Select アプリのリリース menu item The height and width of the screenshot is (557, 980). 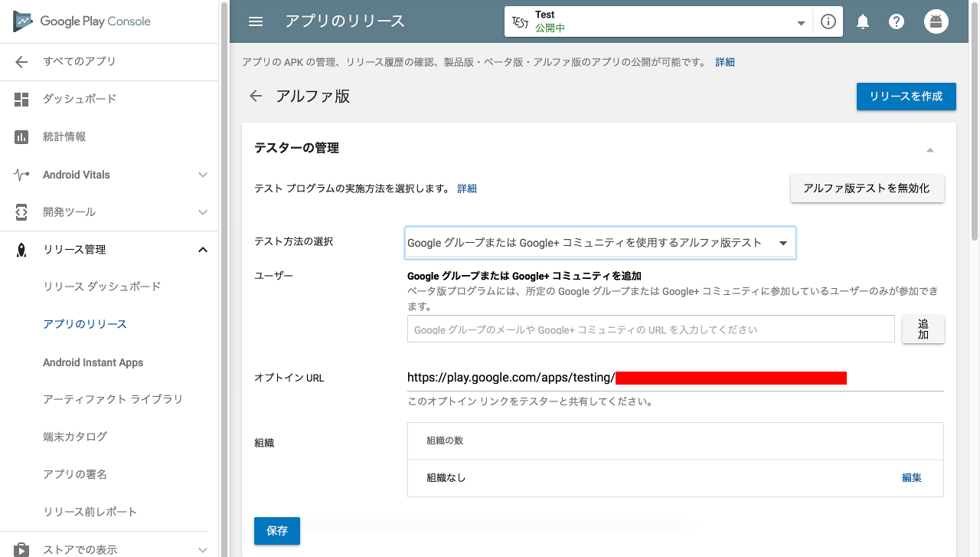(85, 324)
